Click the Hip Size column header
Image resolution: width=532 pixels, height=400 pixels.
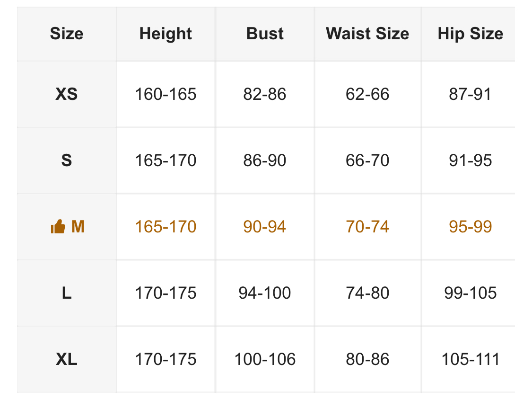470,34
